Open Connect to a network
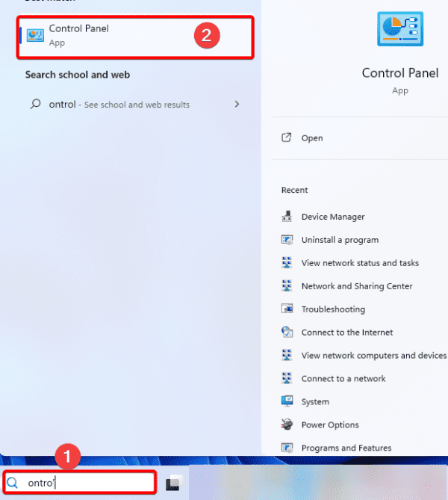The height and width of the screenshot is (500, 448). [x=343, y=379]
